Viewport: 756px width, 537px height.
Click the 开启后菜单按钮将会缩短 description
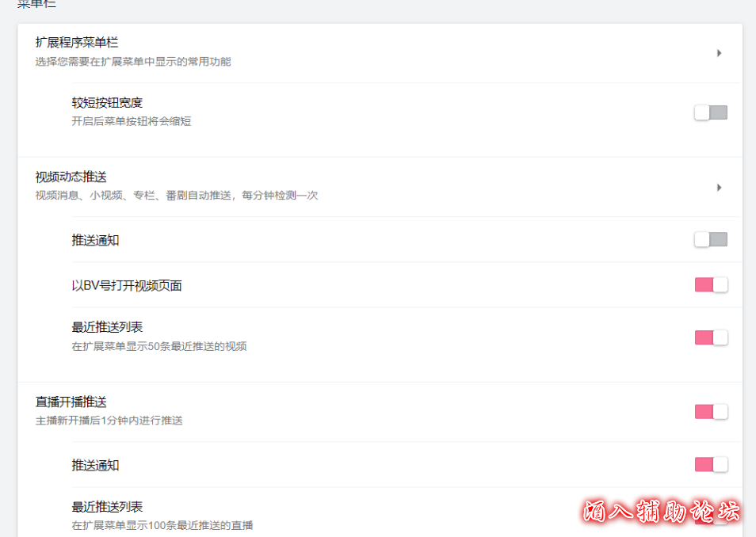pyautogui.click(x=132, y=121)
